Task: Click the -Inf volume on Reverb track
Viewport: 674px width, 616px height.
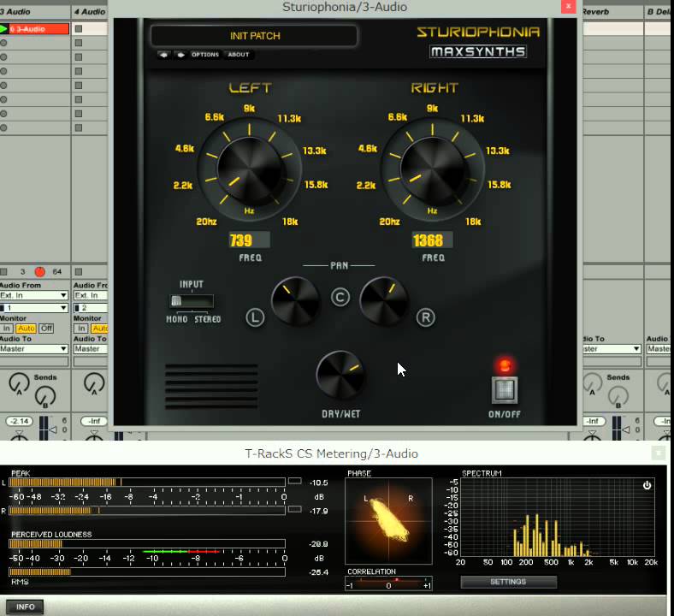Action: click(x=593, y=421)
